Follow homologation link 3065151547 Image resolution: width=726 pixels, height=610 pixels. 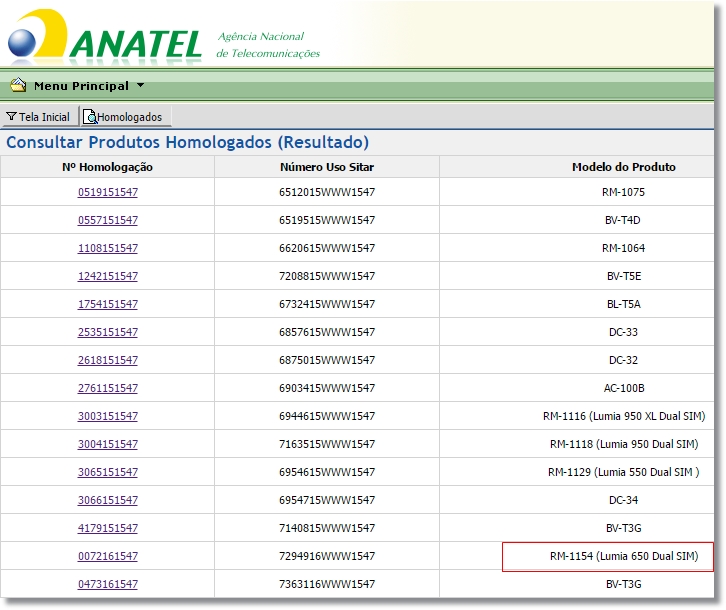[x=108, y=472]
